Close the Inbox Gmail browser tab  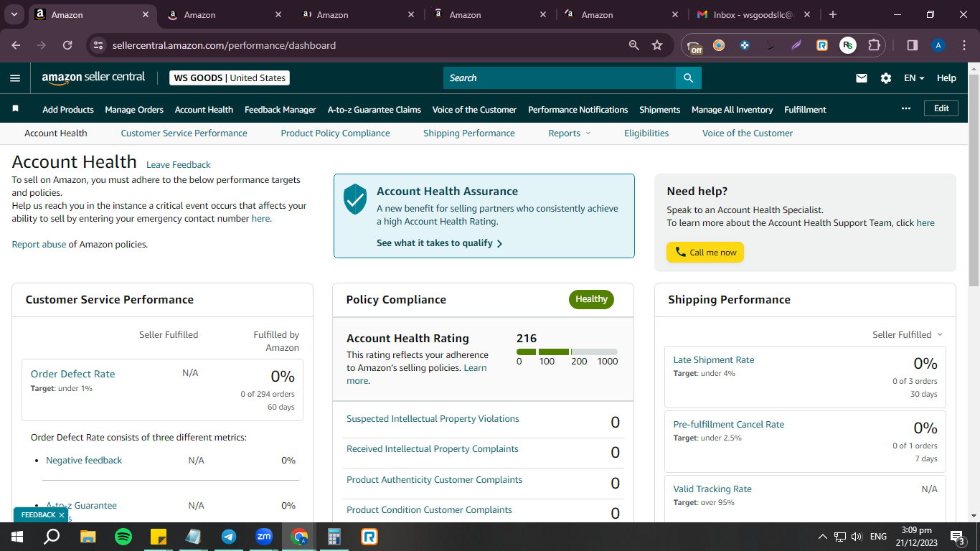807,14
